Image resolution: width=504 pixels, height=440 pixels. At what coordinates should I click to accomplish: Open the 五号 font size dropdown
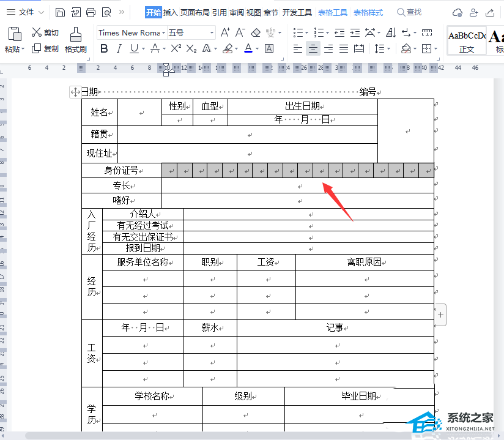tap(212, 33)
